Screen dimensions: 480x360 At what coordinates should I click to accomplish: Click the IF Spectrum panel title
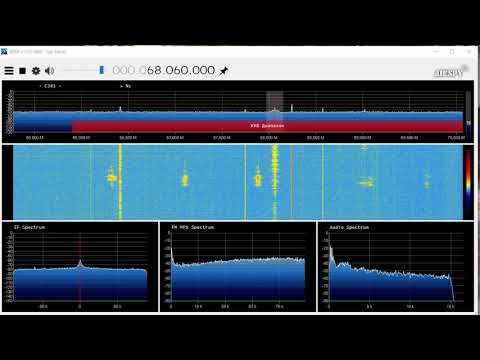29,227
